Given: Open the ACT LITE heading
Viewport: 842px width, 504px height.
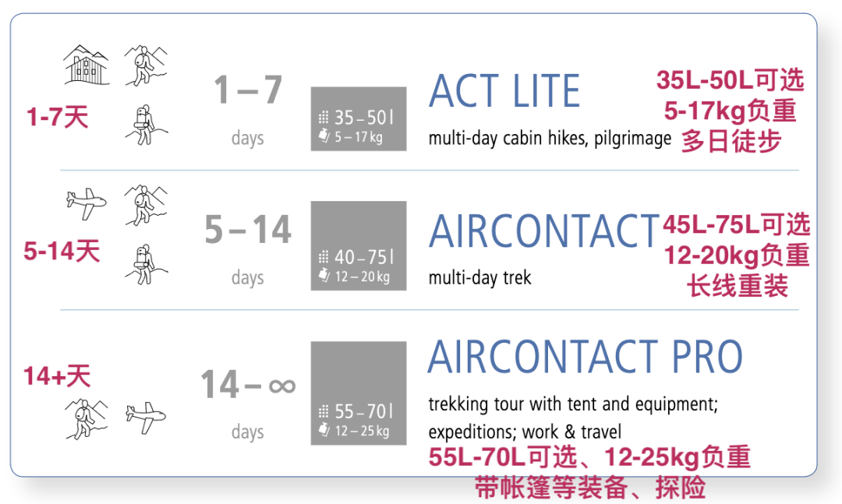Looking at the screenshot, I should pos(504,92).
